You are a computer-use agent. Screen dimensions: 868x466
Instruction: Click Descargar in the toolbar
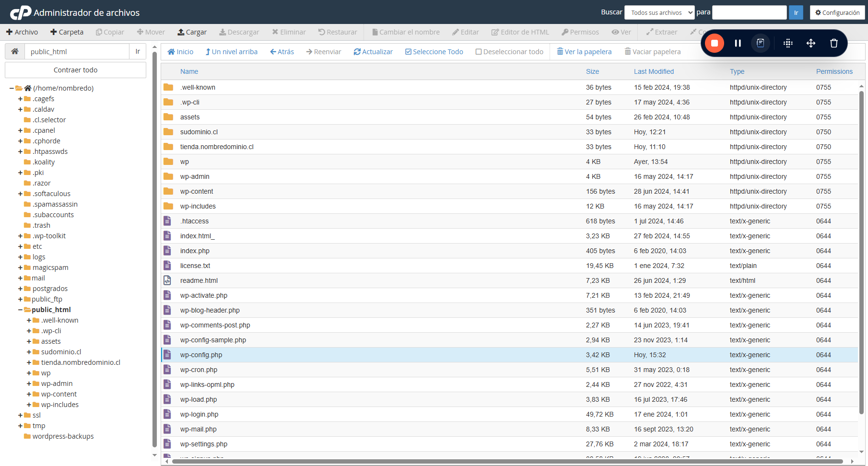[239, 32]
